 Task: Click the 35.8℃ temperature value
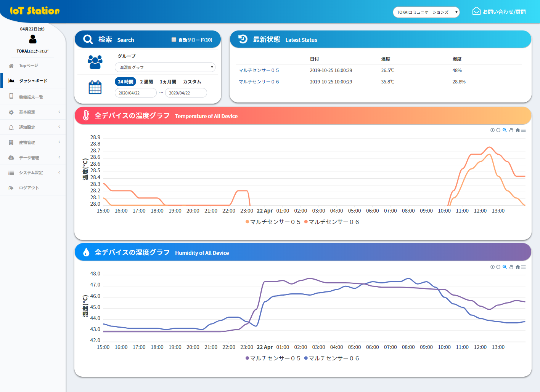[388, 82]
